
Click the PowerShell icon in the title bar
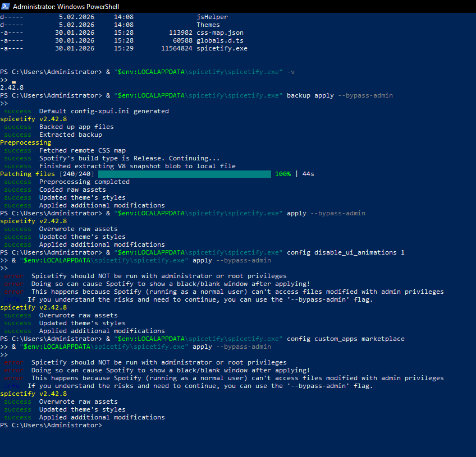tap(6, 6)
